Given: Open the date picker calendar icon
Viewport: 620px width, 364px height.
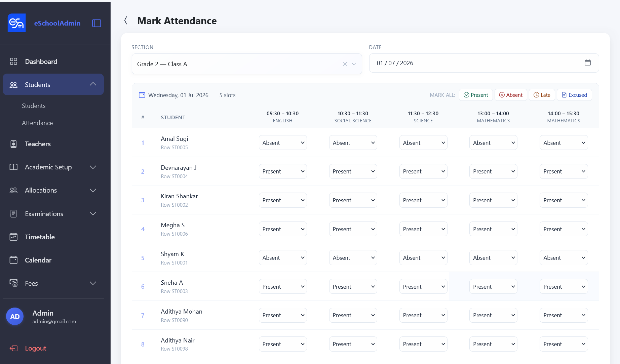Looking at the screenshot, I should pyautogui.click(x=588, y=63).
